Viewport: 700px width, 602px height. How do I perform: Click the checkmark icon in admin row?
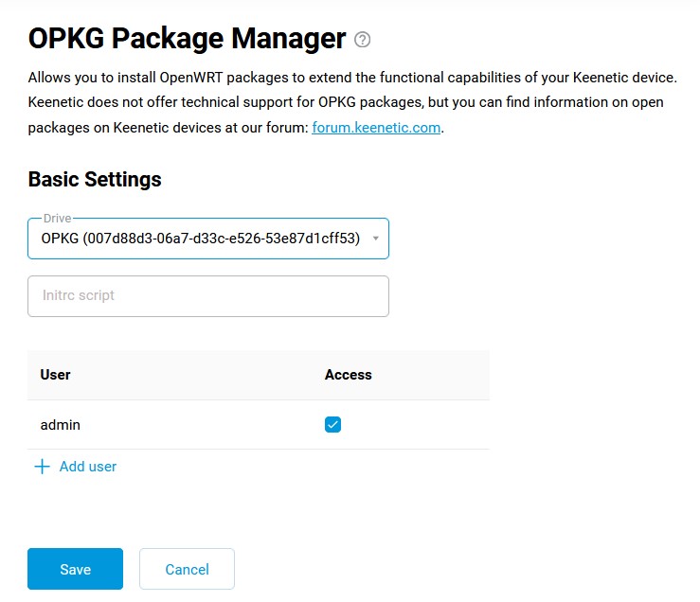pyautogui.click(x=332, y=425)
